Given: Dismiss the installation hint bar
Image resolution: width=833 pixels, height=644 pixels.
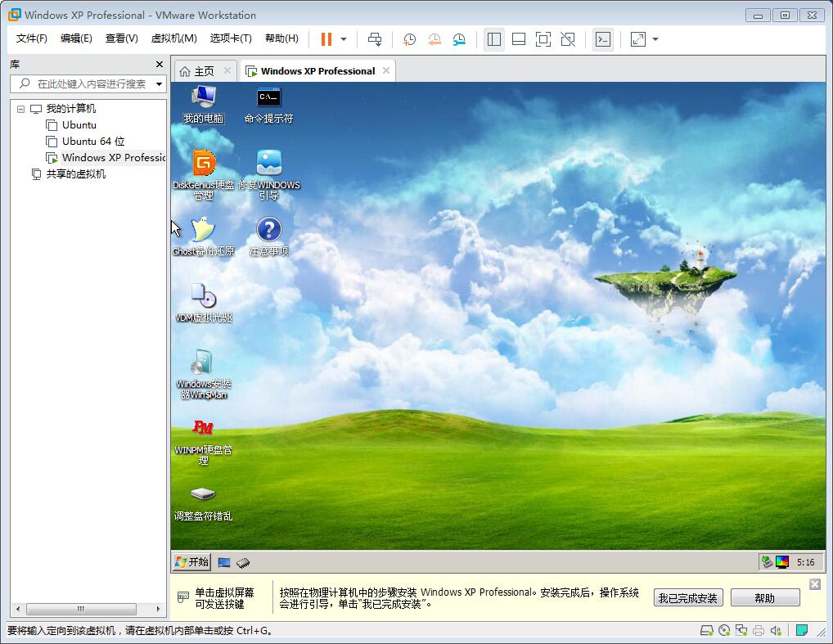Looking at the screenshot, I should click(815, 584).
